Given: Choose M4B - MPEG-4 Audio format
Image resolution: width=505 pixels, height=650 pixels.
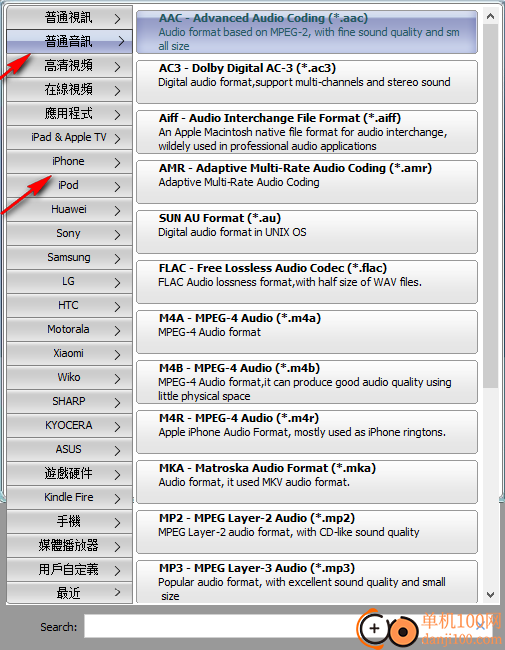Looking at the screenshot, I should [307, 382].
